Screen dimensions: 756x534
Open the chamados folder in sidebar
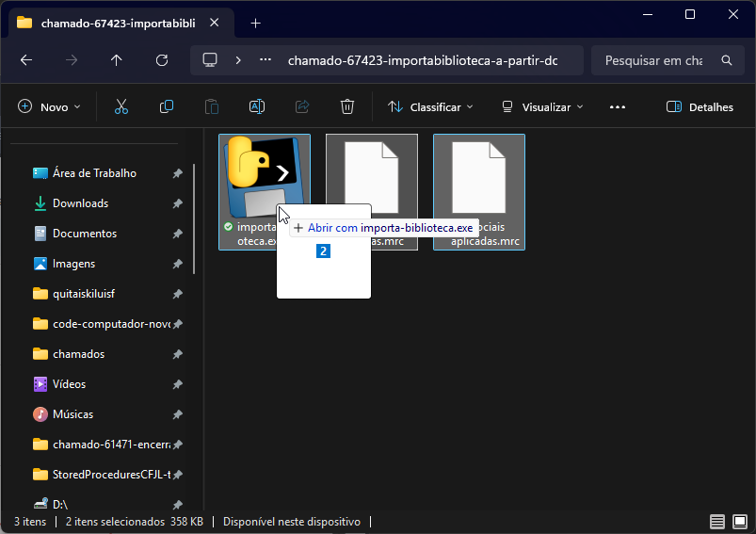[x=78, y=354]
